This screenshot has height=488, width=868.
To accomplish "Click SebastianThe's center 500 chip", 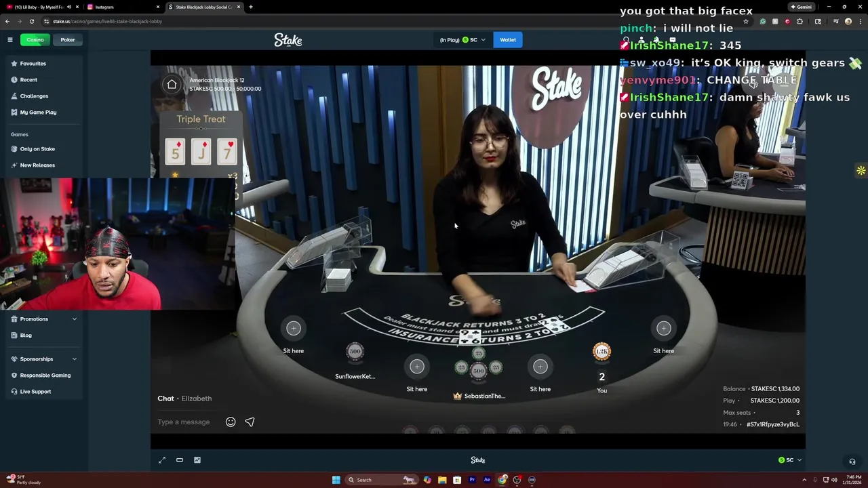I will coord(478,370).
